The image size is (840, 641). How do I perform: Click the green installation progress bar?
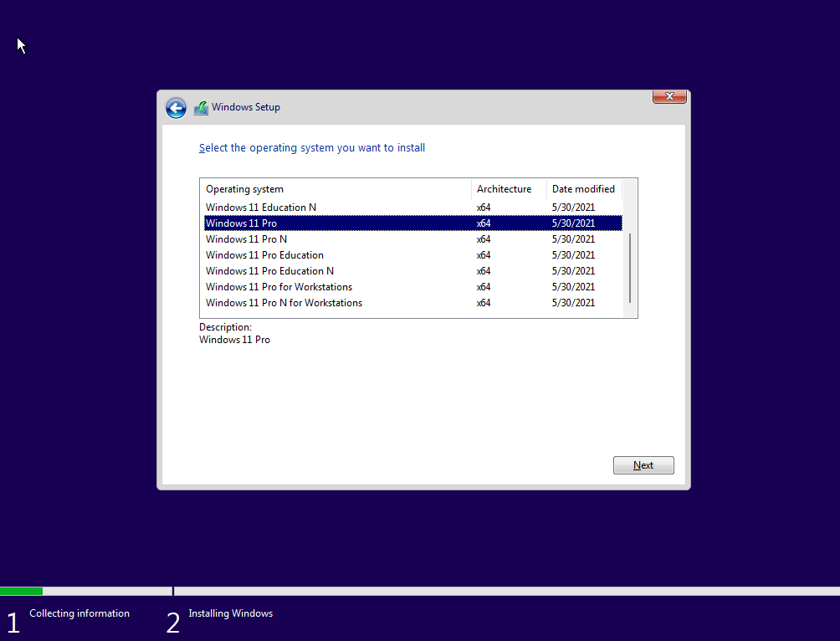22,591
